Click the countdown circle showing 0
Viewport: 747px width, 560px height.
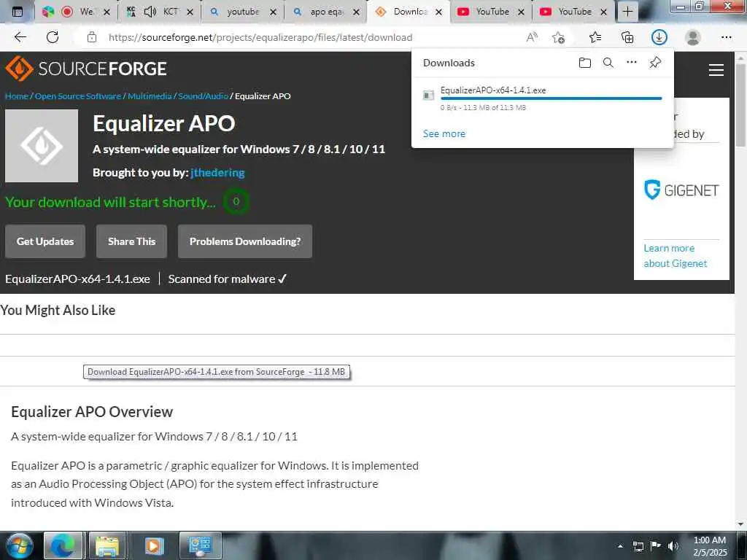point(236,201)
